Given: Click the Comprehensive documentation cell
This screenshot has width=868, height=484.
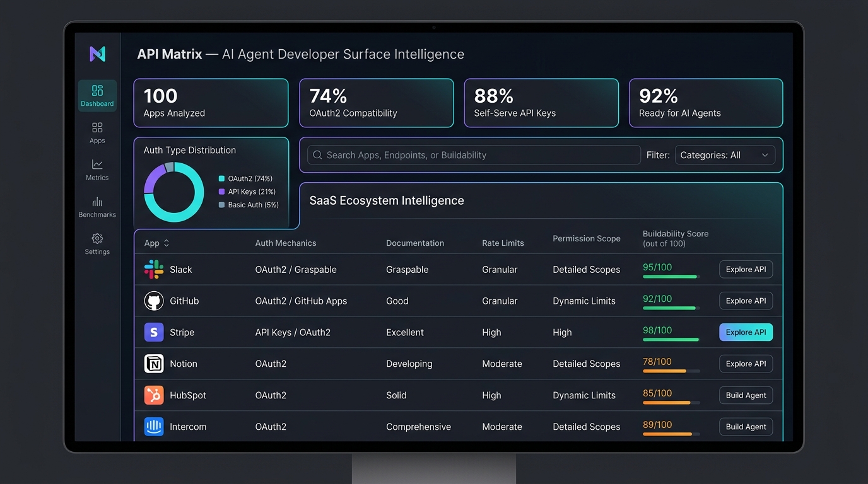Looking at the screenshot, I should (419, 427).
